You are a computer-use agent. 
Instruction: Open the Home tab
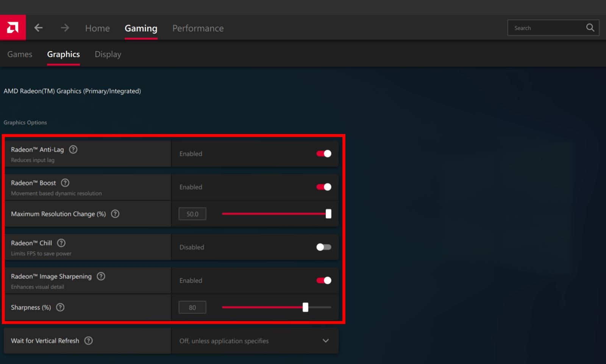point(97,28)
